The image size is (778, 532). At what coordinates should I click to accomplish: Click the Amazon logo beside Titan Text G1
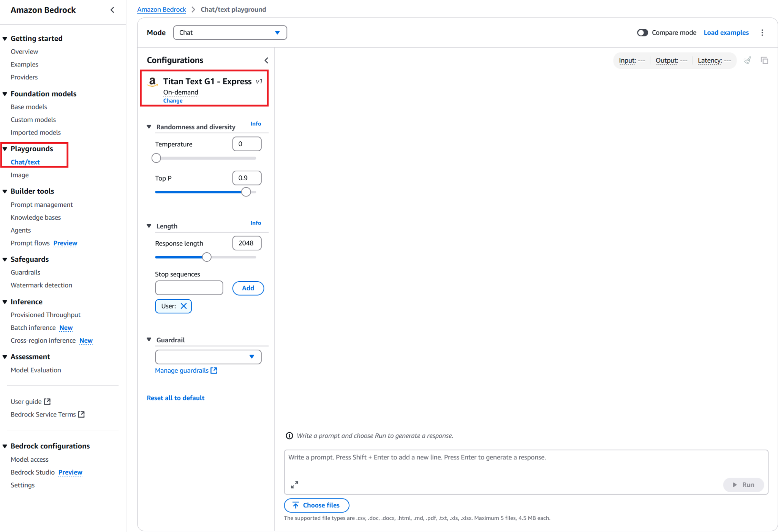[x=152, y=82]
